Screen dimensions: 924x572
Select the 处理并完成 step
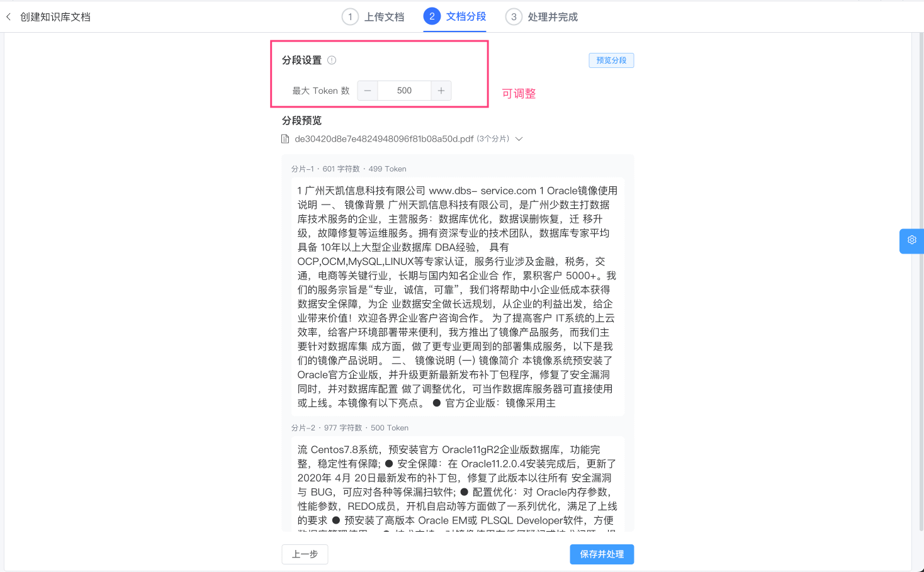pyautogui.click(x=550, y=17)
